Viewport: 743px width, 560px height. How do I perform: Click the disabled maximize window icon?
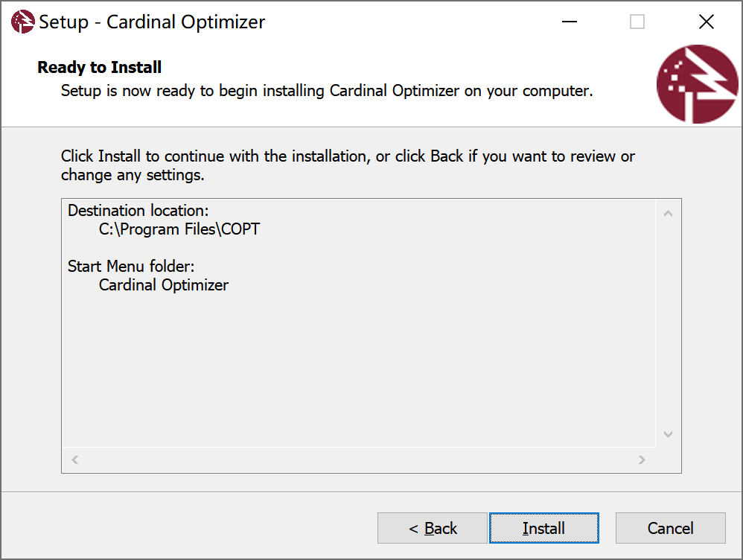[x=637, y=22]
